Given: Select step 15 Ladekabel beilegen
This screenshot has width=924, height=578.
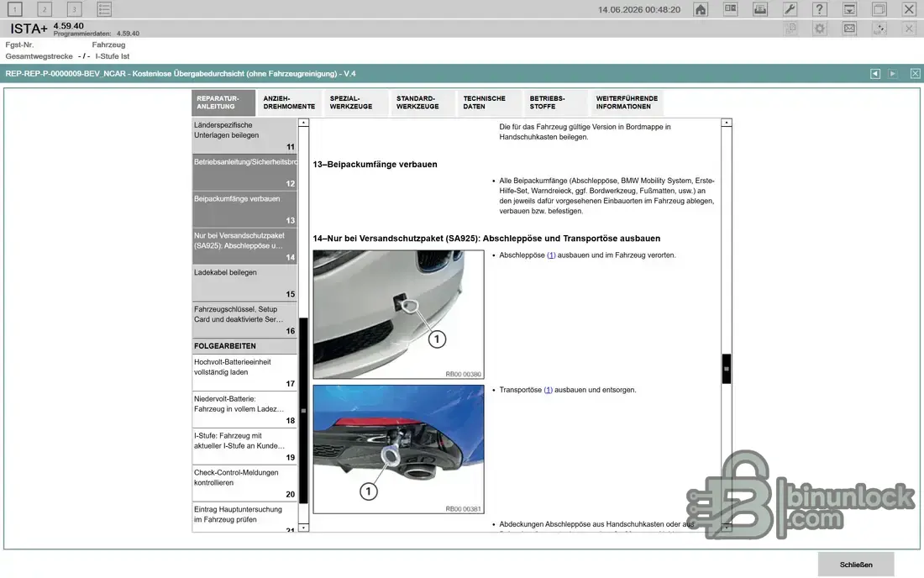Looking at the screenshot, I should click(x=244, y=283).
